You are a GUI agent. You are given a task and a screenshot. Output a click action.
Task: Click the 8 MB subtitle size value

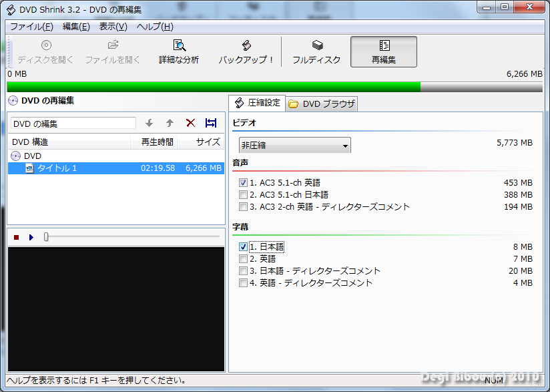pyautogui.click(x=523, y=246)
